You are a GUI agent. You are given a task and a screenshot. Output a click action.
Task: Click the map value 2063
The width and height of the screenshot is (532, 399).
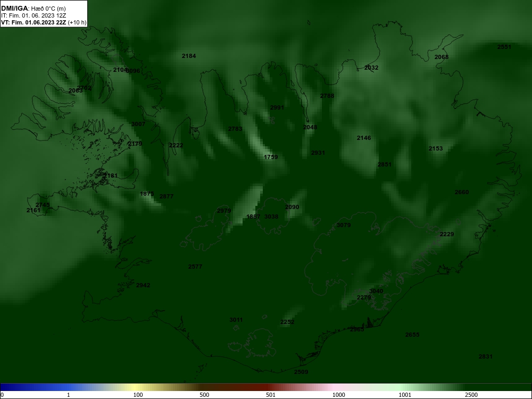76,90
